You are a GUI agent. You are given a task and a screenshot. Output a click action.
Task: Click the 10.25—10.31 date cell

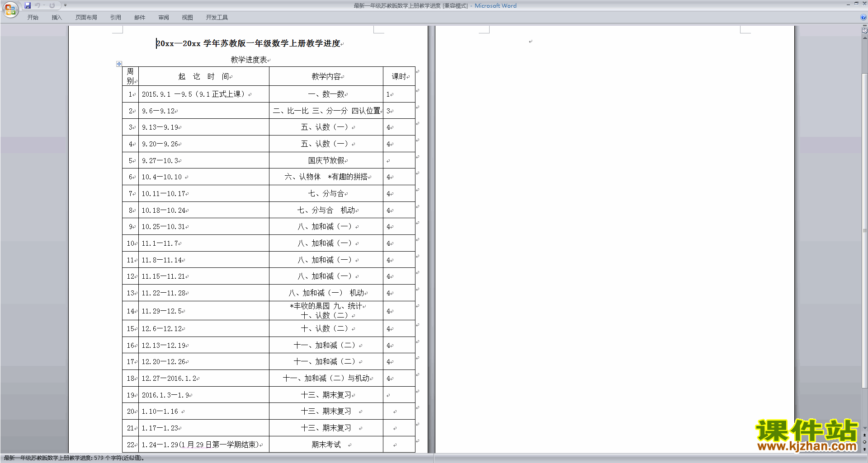coord(204,226)
